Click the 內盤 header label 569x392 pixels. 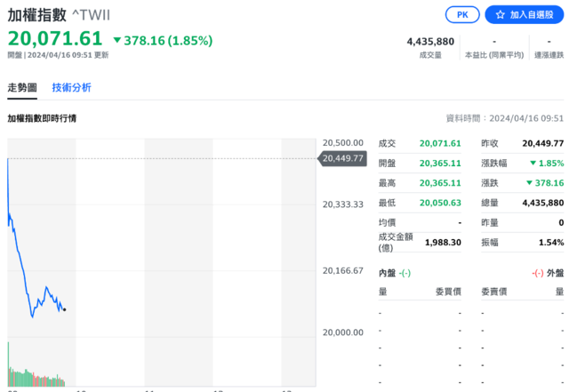coord(388,272)
